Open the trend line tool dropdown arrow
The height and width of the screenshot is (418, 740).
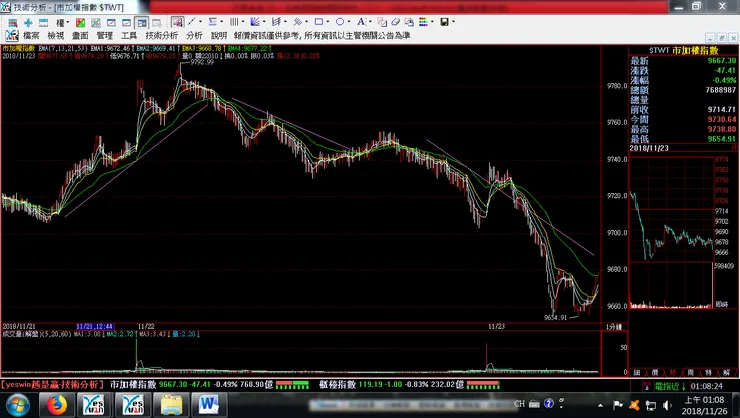click(x=201, y=22)
